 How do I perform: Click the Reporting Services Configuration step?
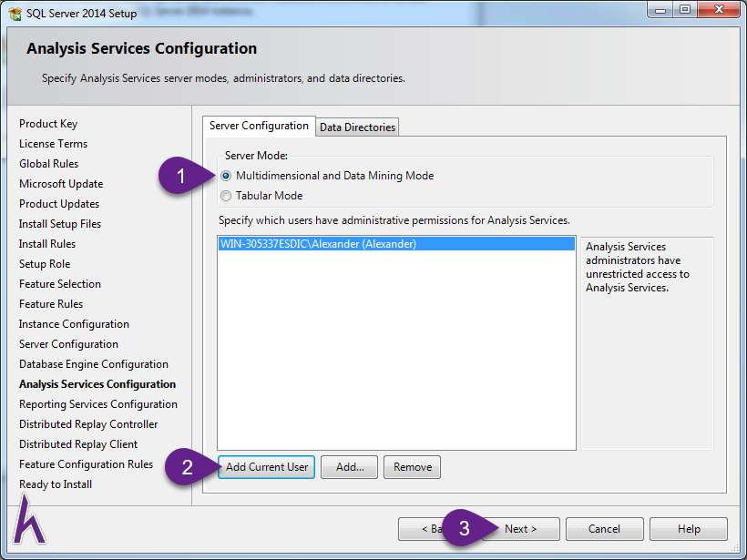click(98, 403)
